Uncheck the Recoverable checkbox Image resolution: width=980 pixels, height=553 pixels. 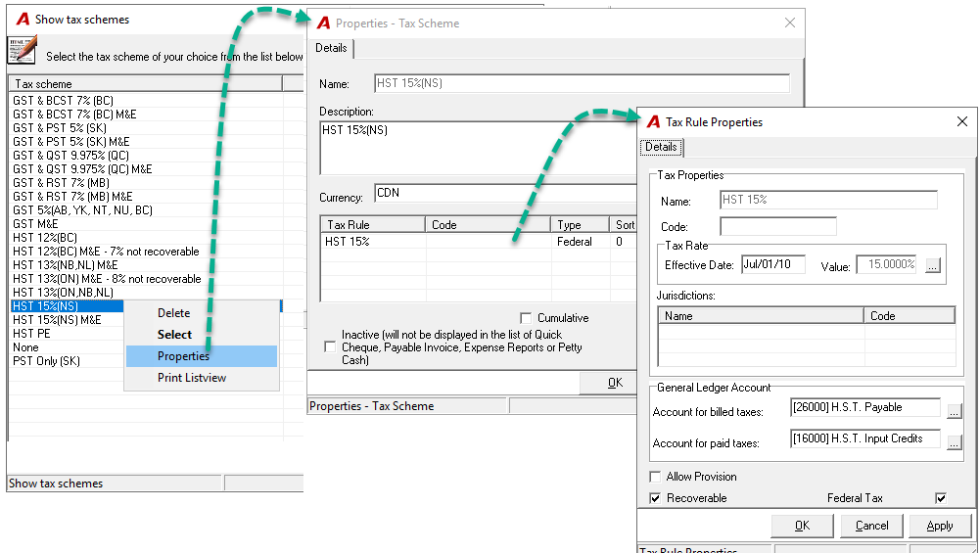coord(655,498)
